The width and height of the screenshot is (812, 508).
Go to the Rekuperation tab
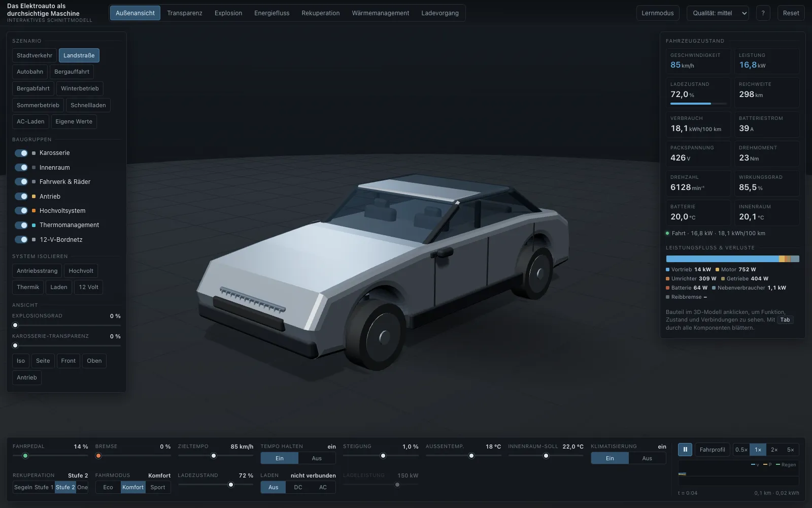click(321, 13)
